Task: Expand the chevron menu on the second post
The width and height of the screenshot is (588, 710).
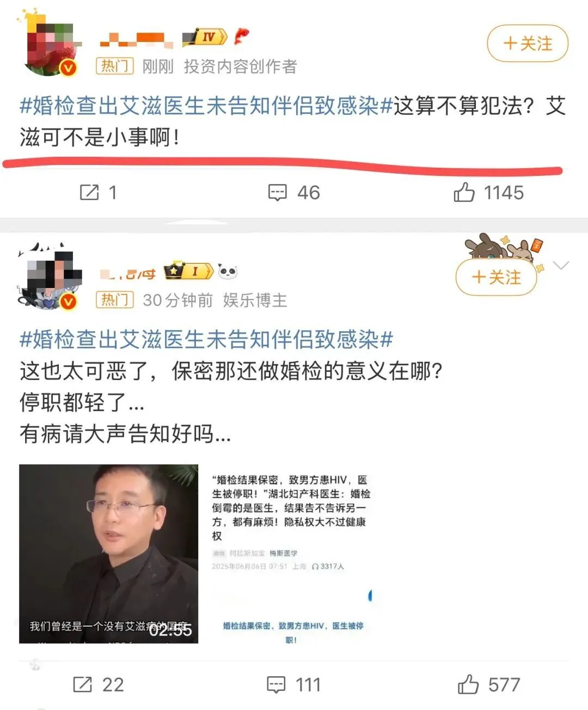Action: point(560,265)
